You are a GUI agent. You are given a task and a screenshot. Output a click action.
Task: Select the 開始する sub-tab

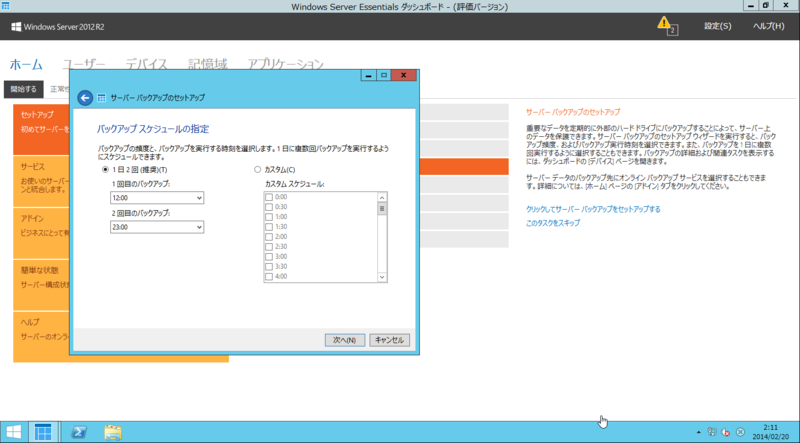point(23,89)
